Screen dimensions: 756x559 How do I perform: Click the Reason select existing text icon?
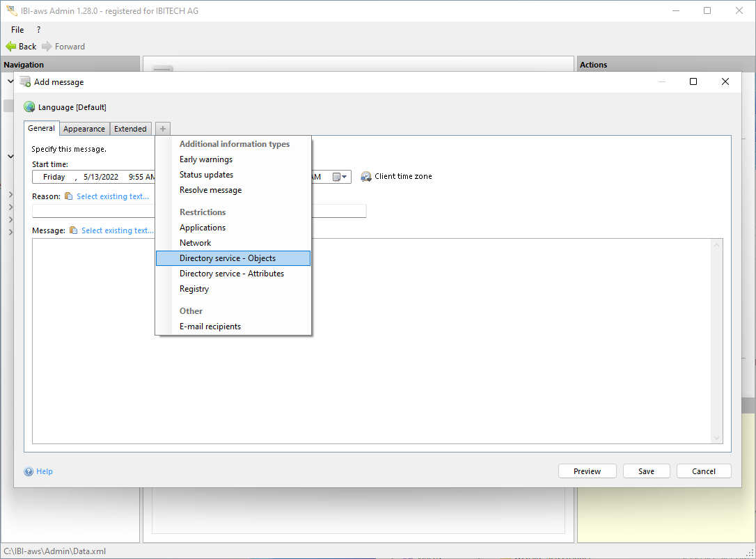click(68, 196)
